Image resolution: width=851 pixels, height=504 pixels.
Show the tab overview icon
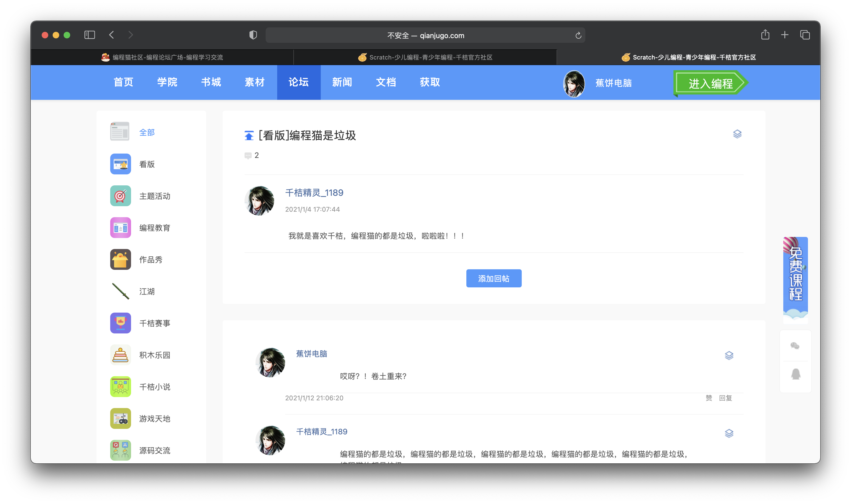coord(805,35)
